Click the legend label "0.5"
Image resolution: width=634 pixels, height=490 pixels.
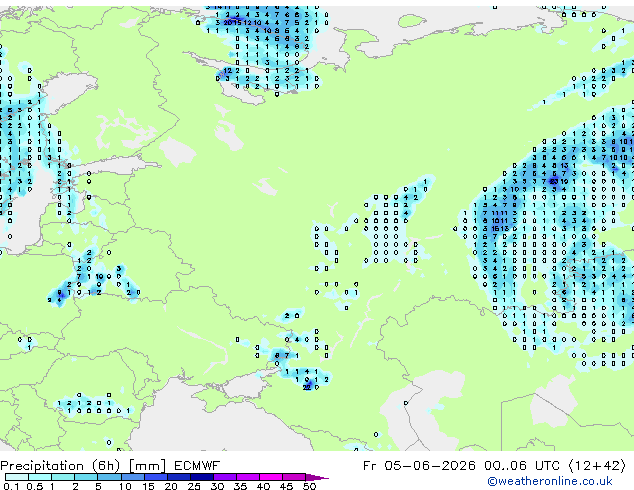pyautogui.click(x=35, y=486)
